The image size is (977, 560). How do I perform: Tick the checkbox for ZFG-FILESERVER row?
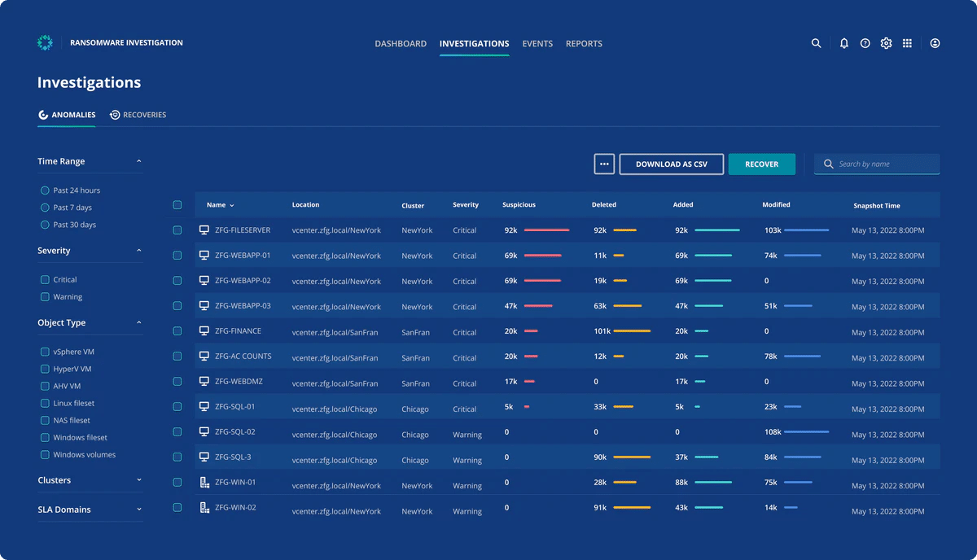(x=177, y=230)
